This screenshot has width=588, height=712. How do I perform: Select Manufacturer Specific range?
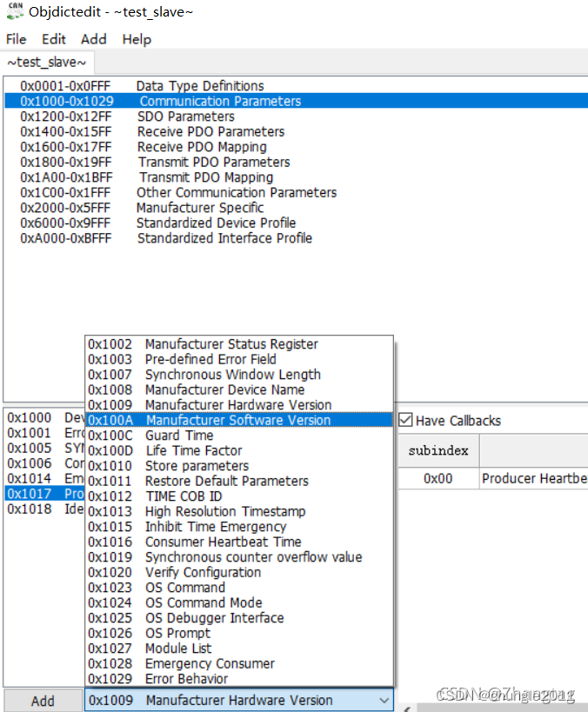(297, 208)
